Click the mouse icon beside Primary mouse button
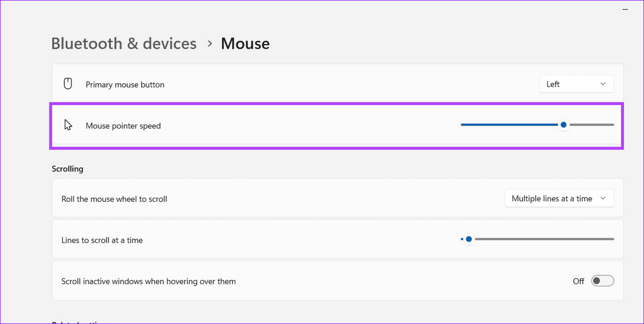 [68, 83]
